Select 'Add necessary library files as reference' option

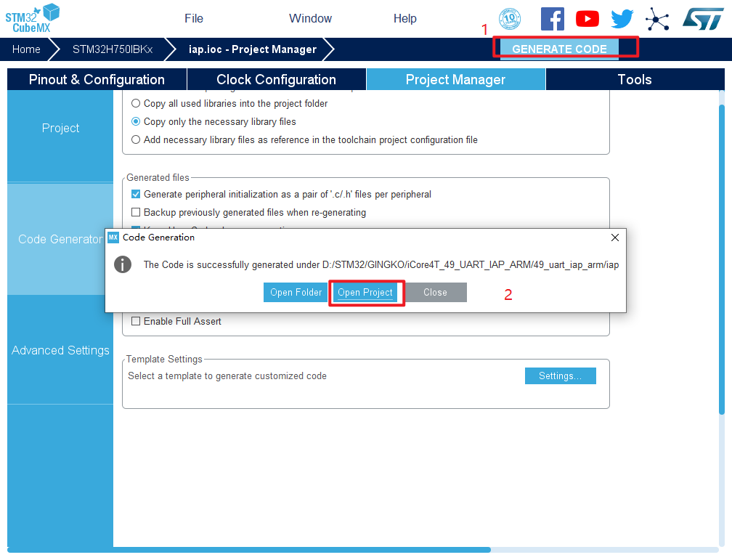(136, 140)
